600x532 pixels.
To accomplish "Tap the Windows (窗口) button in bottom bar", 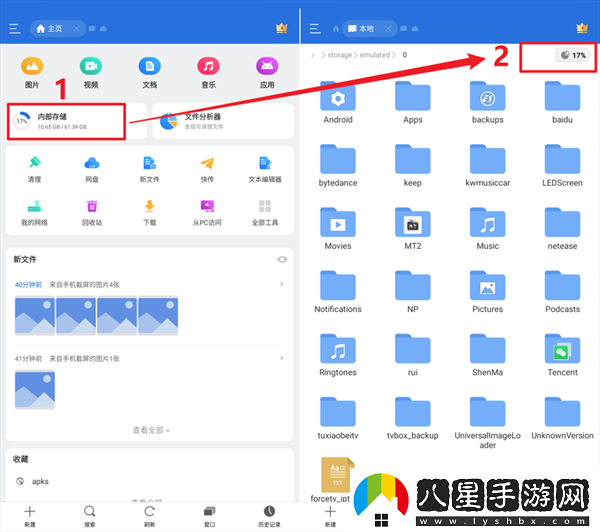I will click(x=209, y=516).
